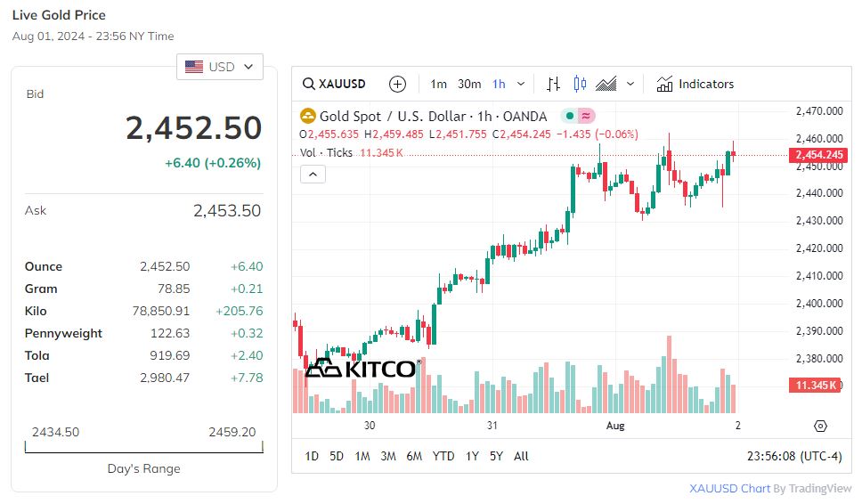Screen dimensions: 862x504
Task: Click the 2,454.245 price label on axis
Action: 817,155
